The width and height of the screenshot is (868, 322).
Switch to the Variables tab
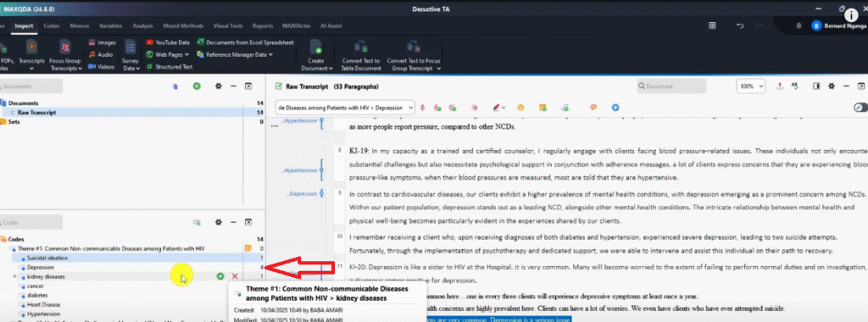point(111,25)
